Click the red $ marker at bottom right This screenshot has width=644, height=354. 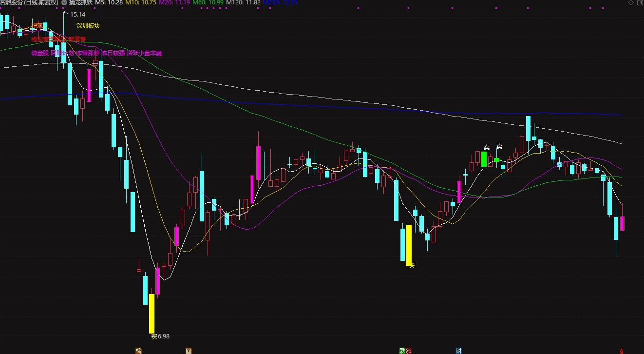621,351
